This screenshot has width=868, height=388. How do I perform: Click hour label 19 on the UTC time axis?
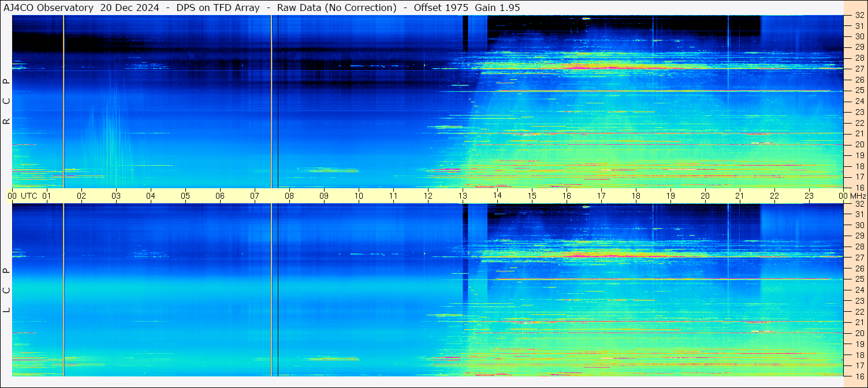pyautogui.click(x=670, y=196)
